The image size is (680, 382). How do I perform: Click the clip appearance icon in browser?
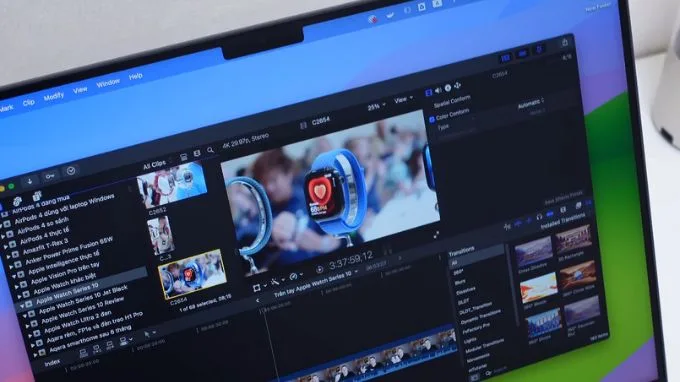point(184,157)
